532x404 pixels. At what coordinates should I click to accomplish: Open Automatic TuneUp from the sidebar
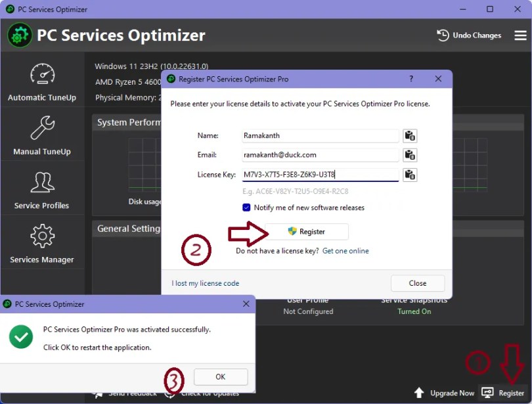[x=42, y=82]
